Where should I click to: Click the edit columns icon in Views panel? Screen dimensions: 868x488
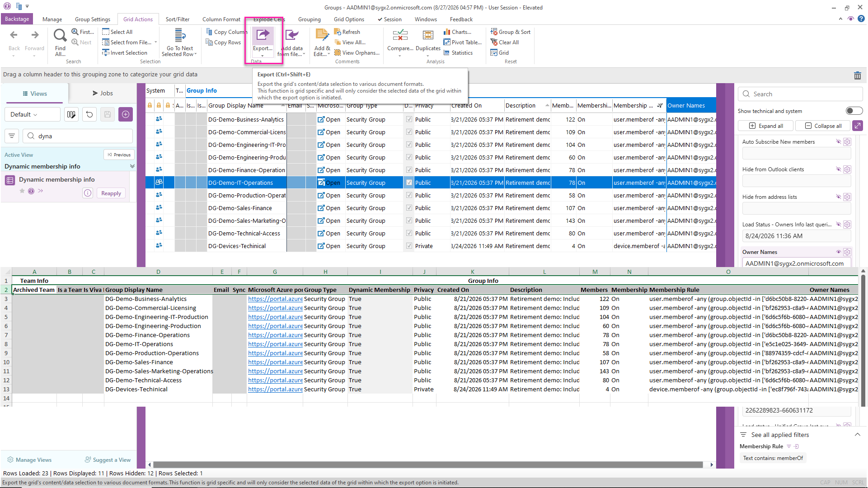coord(71,114)
